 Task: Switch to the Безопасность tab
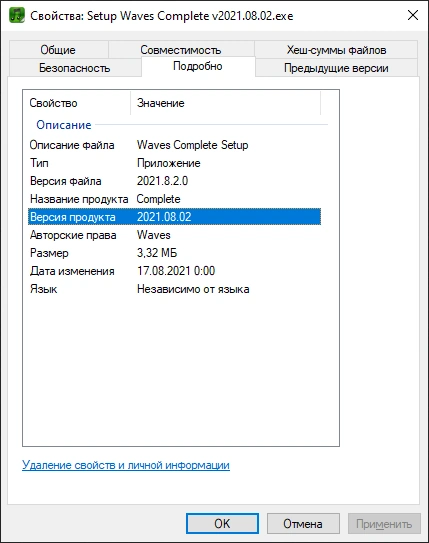pyautogui.click(x=75, y=68)
